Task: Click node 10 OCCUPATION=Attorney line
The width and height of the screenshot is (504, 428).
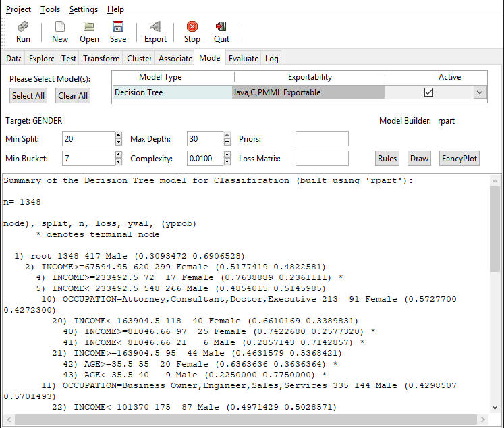Action: pyautogui.click(x=249, y=299)
